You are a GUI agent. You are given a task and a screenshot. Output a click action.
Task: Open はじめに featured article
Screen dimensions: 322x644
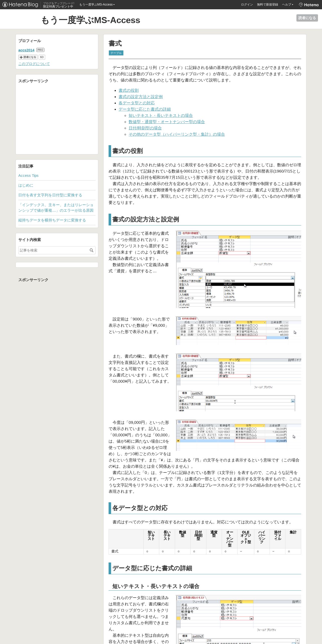(26, 185)
